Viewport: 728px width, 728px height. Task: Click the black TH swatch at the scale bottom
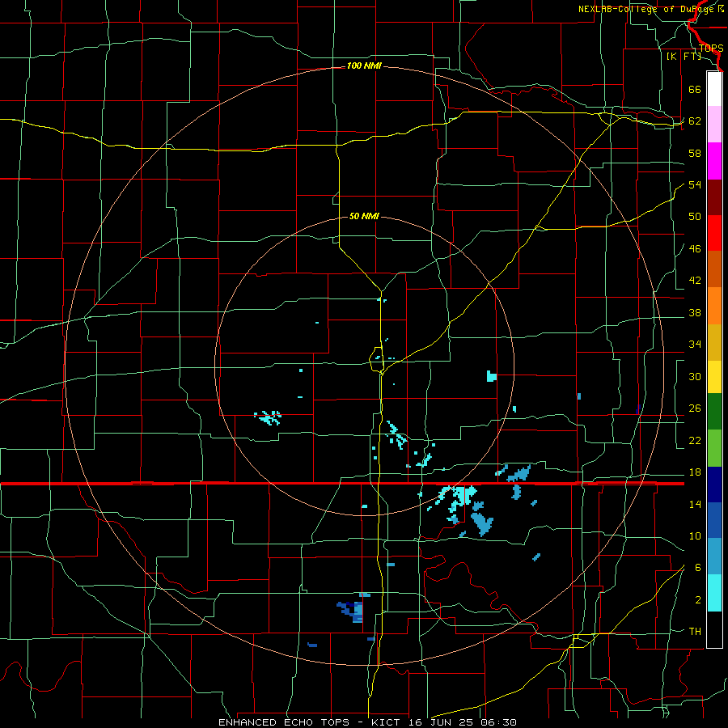click(714, 629)
